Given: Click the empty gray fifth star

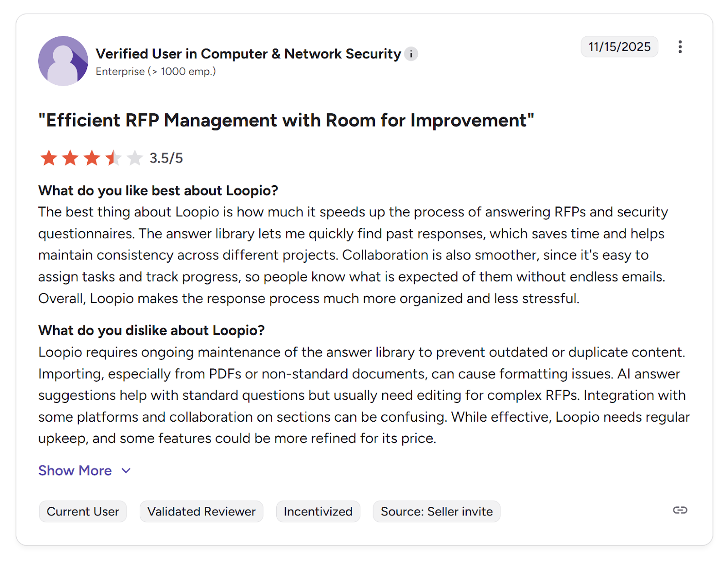Looking at the screenshot, I should (x=135, y=158).
